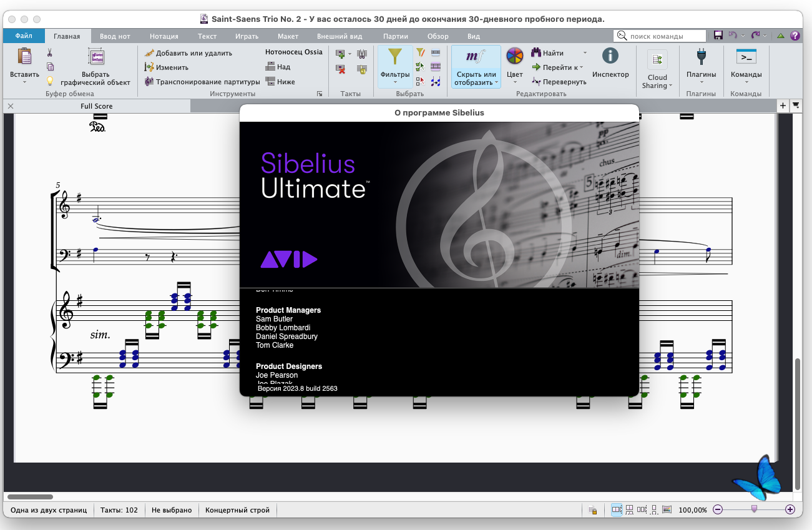Open the File (Файл) tab

24,36
